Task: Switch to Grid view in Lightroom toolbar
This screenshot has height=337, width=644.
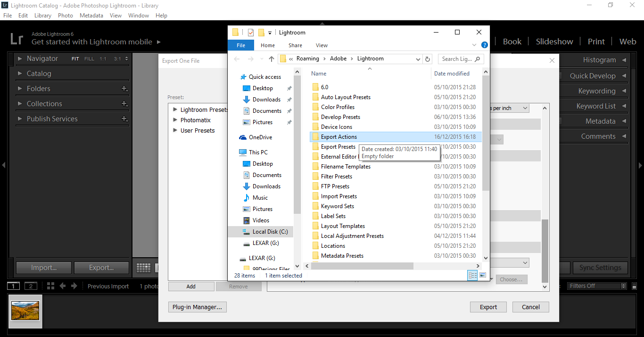Action: [x=143, y=268]
